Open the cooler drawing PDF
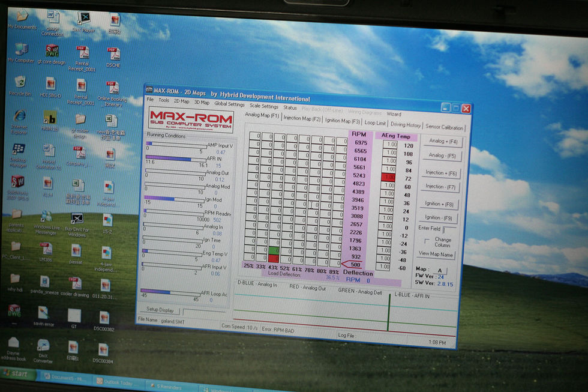Screen dimensions: 588x392 [x=75, y=288]
